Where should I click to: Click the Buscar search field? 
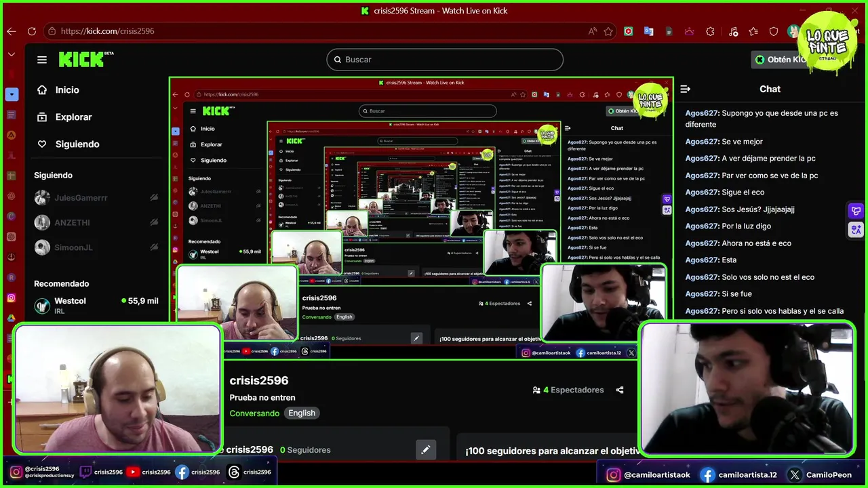445,60
